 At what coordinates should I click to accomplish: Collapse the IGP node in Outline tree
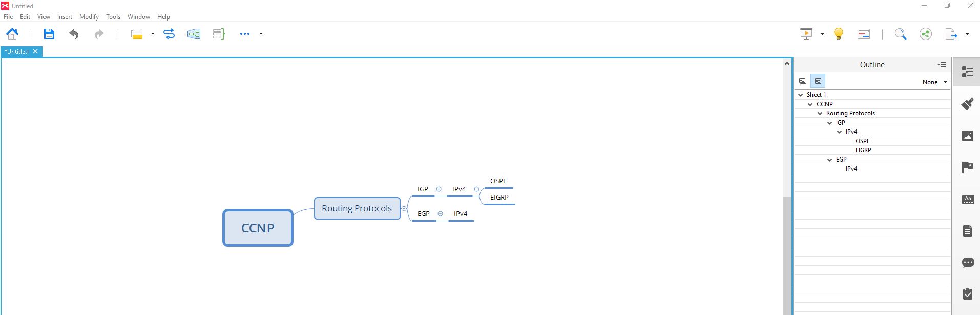pyautogui.click(x=830, y=123)
